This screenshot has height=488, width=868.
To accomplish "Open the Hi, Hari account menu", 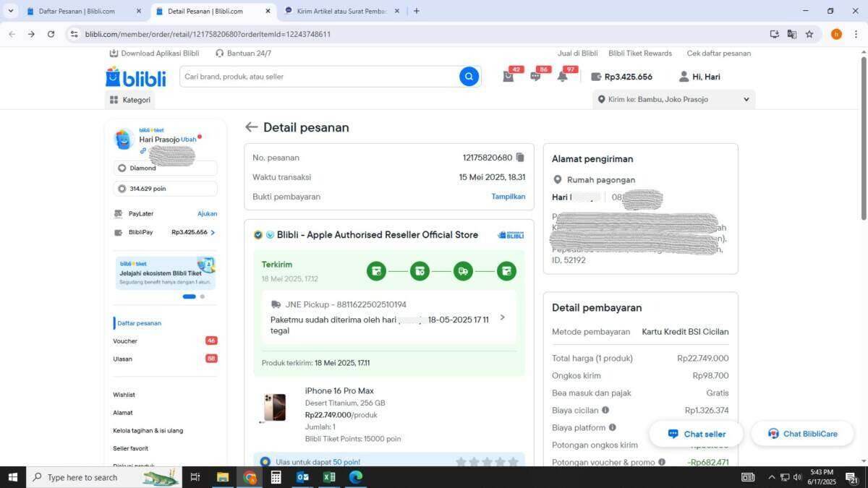I will point(699,77).
